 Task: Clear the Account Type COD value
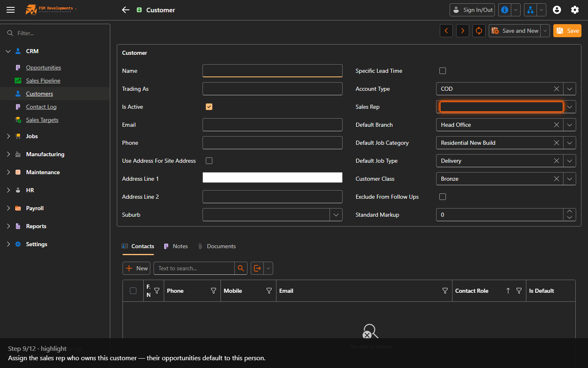click(x=557, y=89)
